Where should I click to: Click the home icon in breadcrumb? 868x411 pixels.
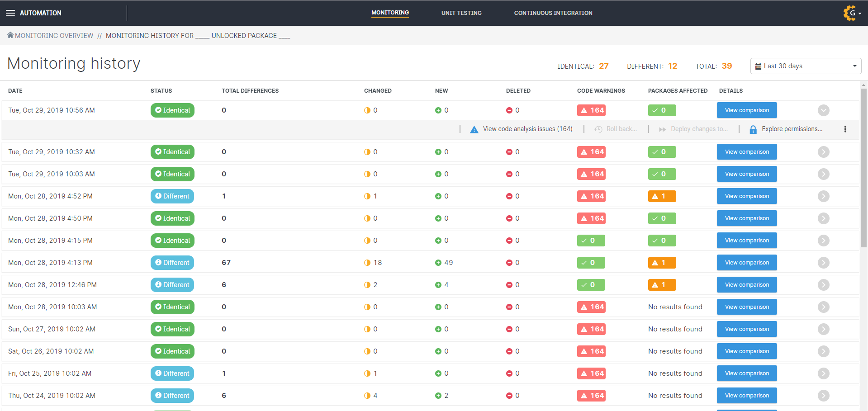coord(10,35)
